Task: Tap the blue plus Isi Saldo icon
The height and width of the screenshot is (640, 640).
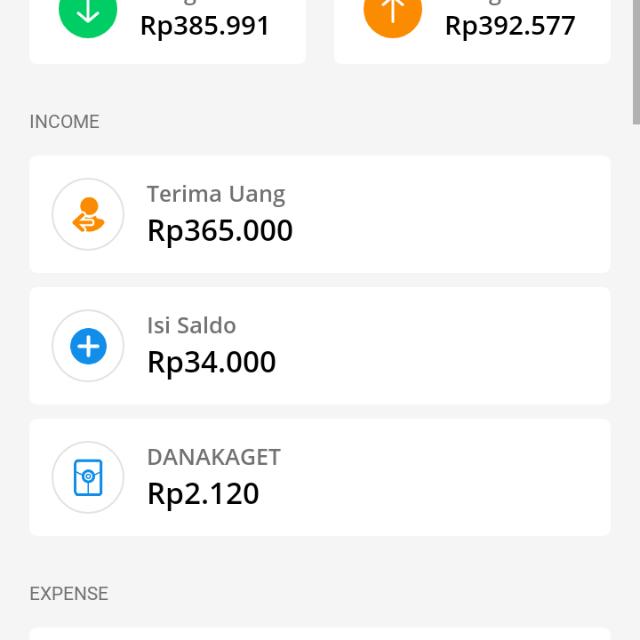Action: tap(88, 346)
